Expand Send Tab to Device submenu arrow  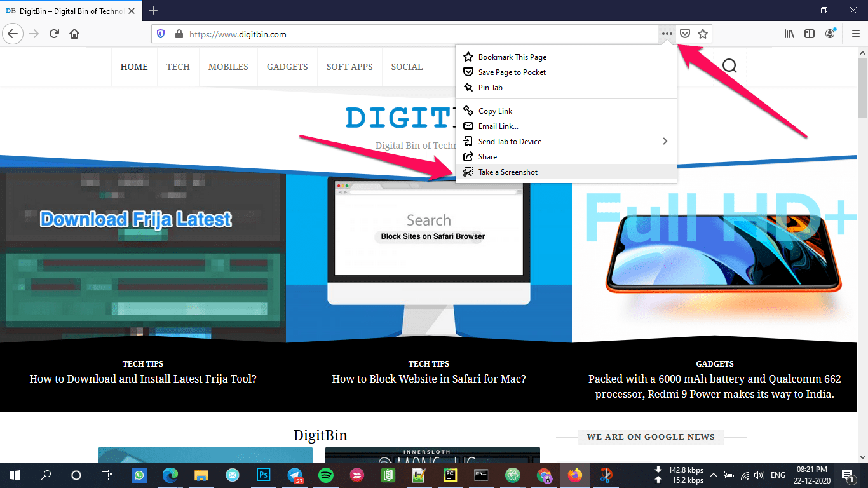[665, 141]
